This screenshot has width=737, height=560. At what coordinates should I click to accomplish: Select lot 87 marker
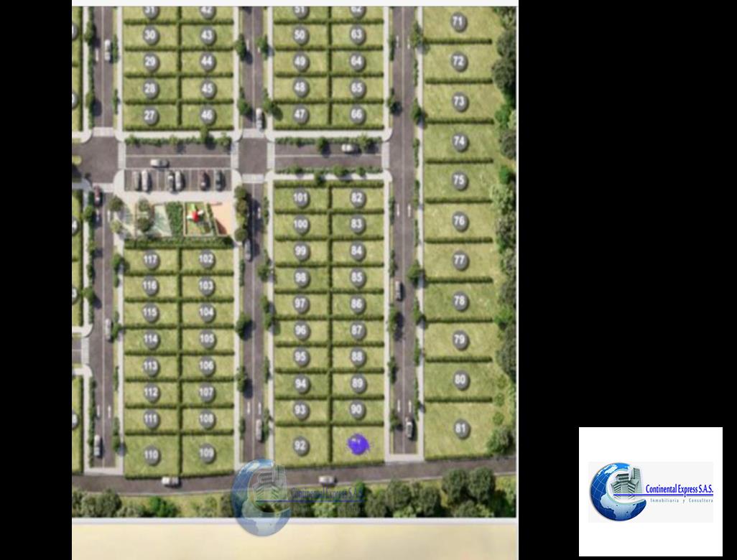click(357, 331)
